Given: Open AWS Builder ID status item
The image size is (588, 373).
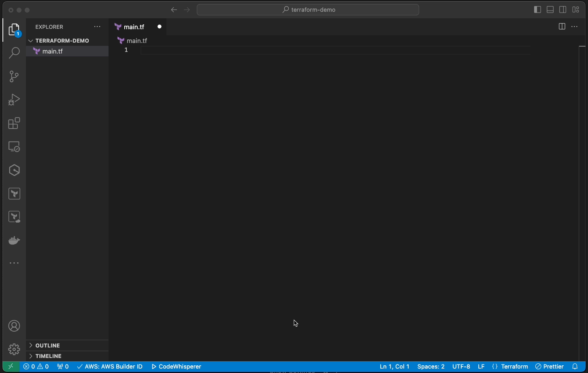Looking at the screenshot, I should [x=109, y=367].
